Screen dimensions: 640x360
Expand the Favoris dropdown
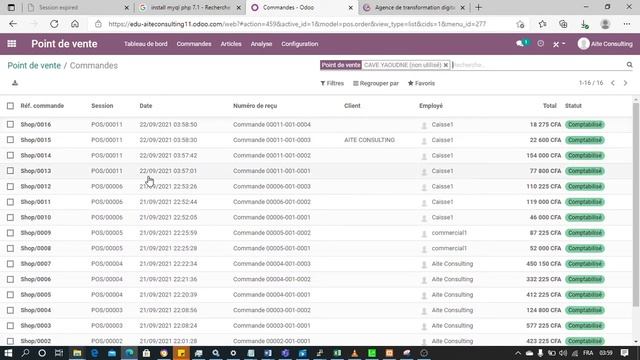coord(421,83)
